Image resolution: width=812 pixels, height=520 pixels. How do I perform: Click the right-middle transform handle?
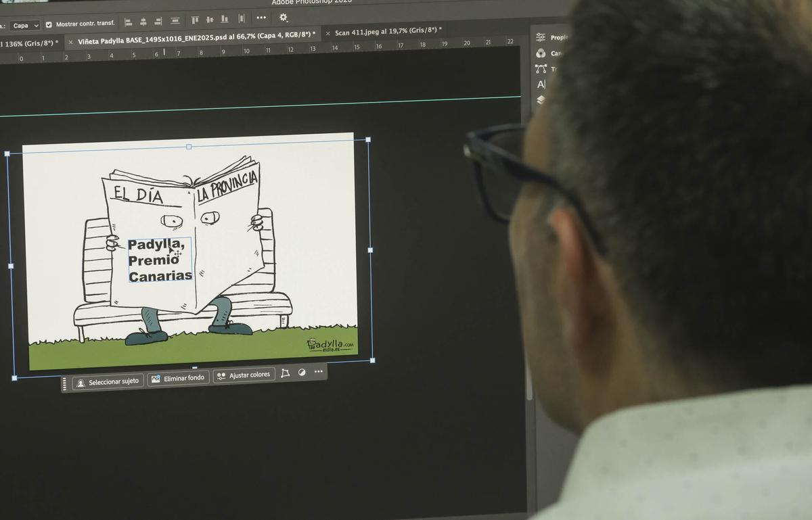pos(370,250)
